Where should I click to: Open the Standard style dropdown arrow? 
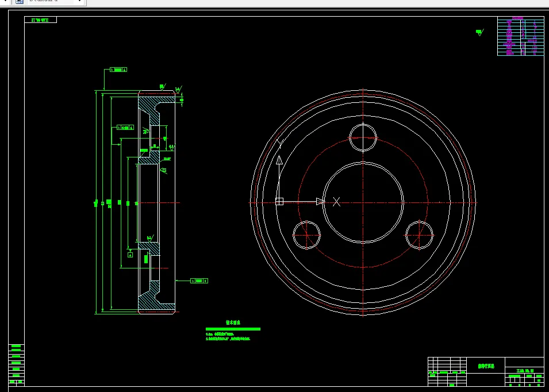(x=80, y=1)
